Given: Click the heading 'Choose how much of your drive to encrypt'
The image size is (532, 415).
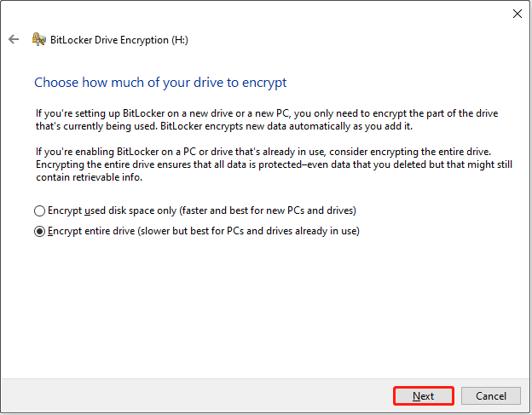Looking at the screenshot, I should pyautogui.click(x=160, y=83).
